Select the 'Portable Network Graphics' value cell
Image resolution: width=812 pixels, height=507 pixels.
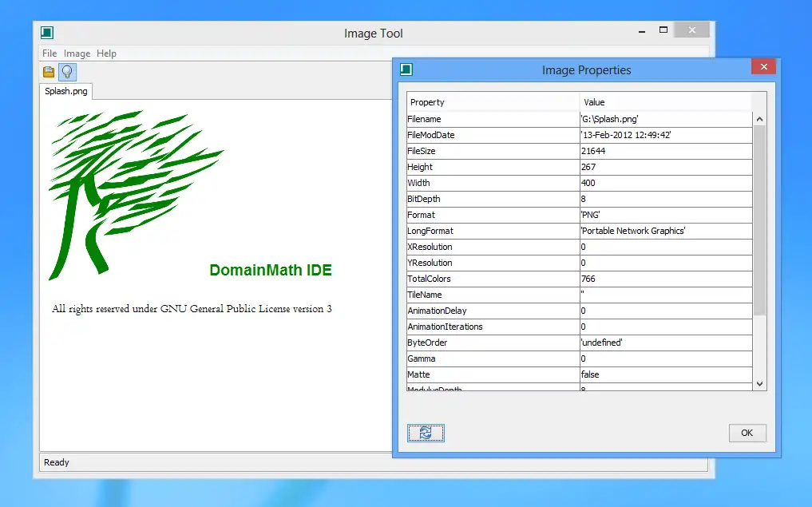point(666,231)
